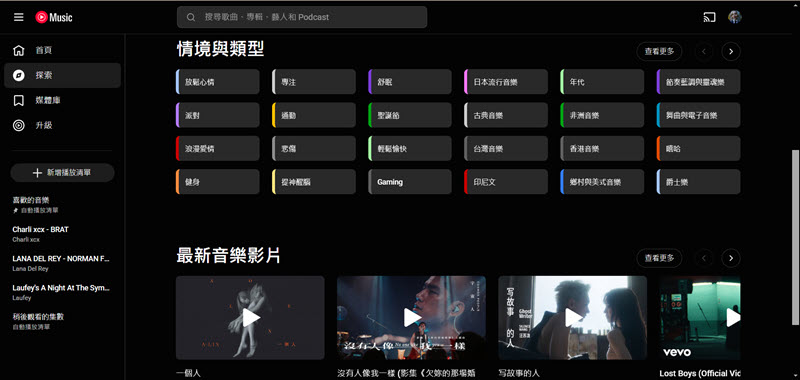
Task: Select the 提神醒腦 mood chip
Action: pos(314,182)
